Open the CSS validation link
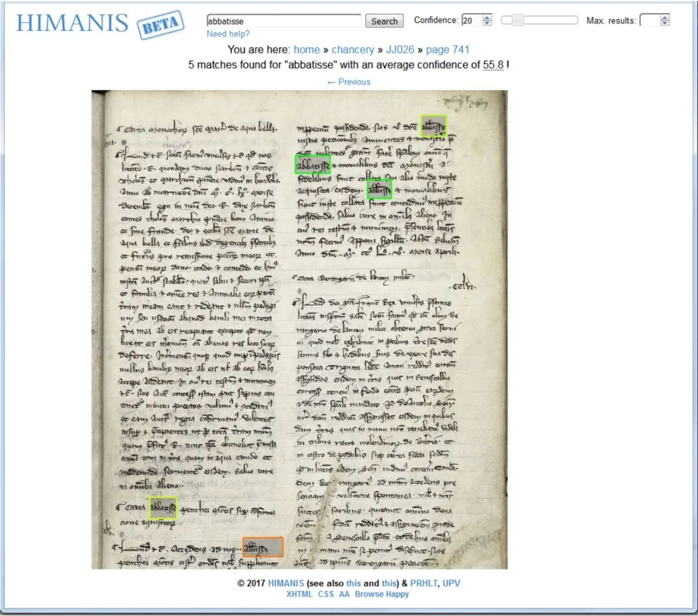 (326, 594)
